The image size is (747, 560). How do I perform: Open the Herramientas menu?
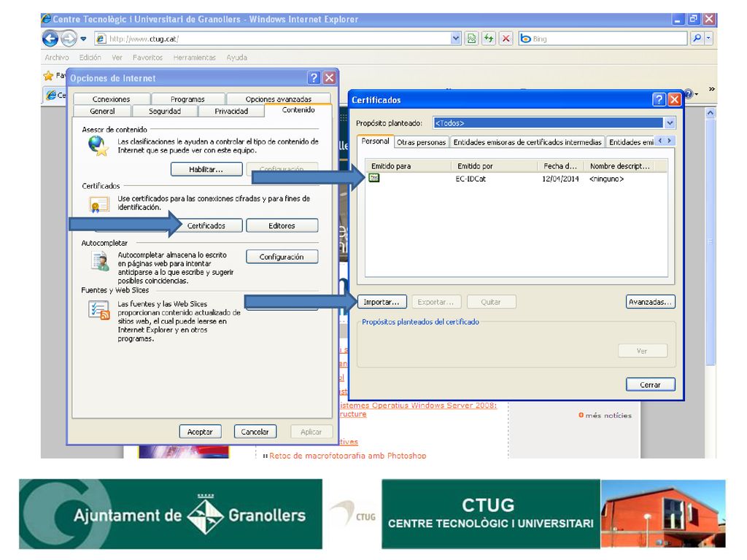(194, 58)
